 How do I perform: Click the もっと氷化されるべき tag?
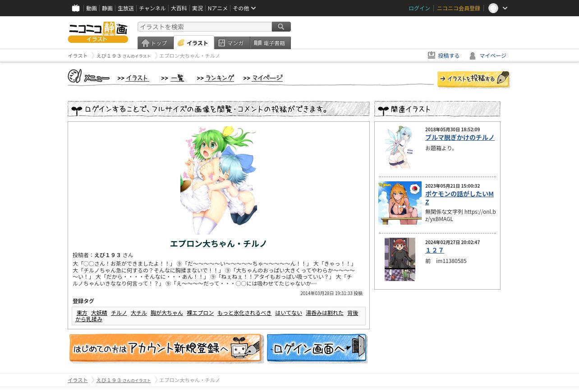coord(244,313)
